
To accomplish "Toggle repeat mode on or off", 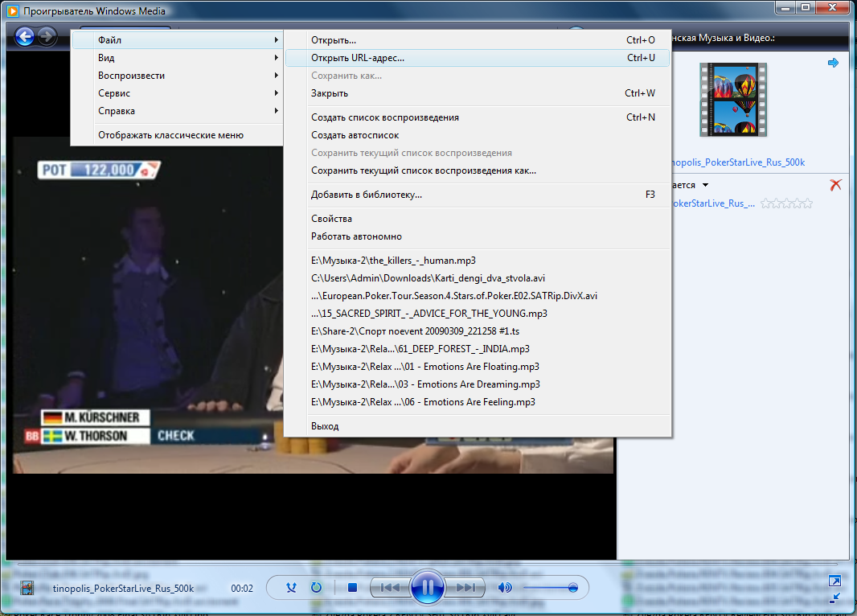I will (316, 588).
